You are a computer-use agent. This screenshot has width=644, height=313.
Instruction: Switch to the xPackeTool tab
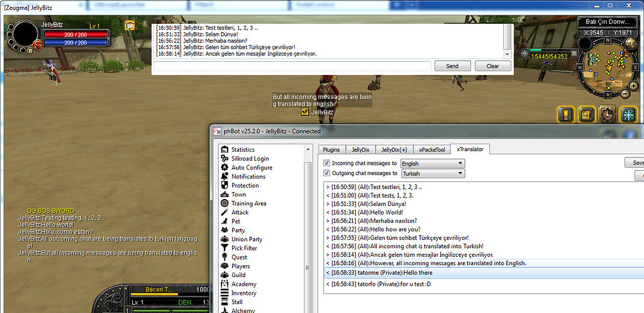431,150
